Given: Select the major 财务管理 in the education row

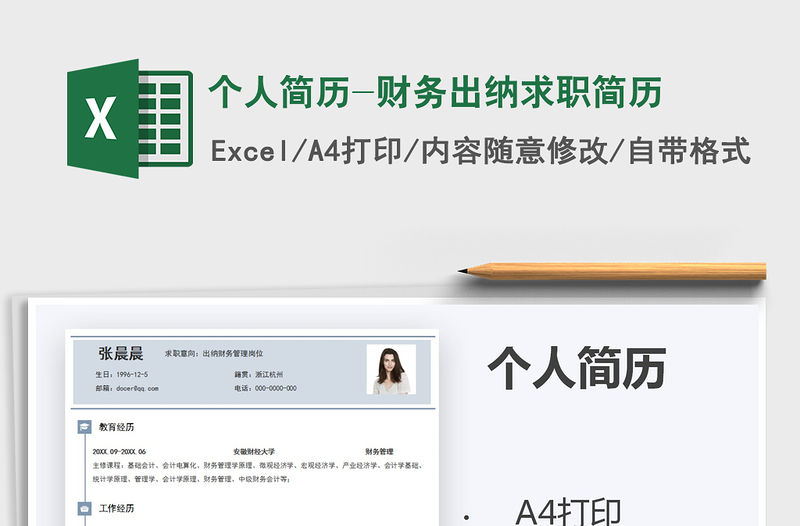Looking at the screenshot, I should pyautogui.click(x=379, y=452).
